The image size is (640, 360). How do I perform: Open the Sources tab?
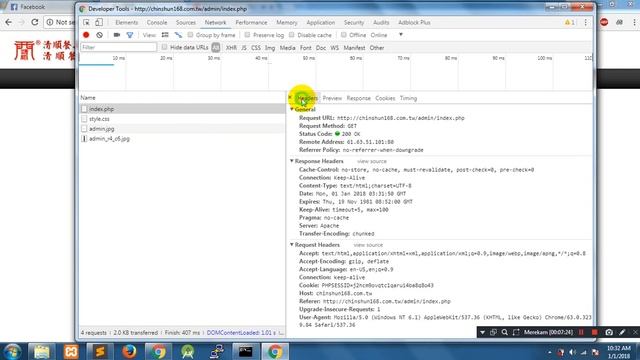pyautogui.click(x=186, y=22)
